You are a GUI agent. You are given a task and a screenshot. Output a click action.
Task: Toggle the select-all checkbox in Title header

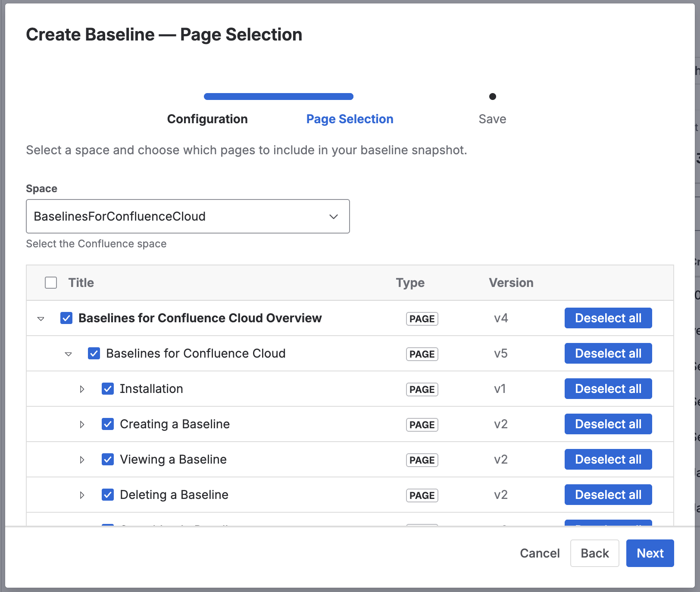pyautogui.click(x=51, y=283)
